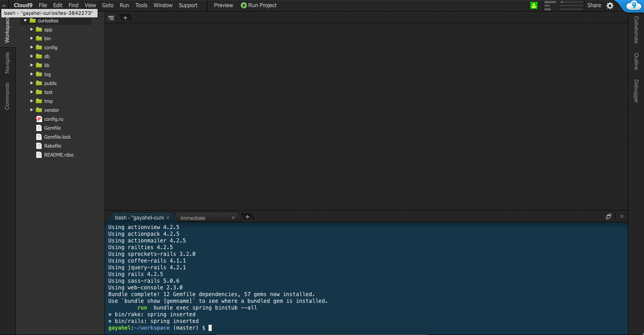644x335 pixels.
Task: Click the green Run Project play icon
Action: (244, 5)
